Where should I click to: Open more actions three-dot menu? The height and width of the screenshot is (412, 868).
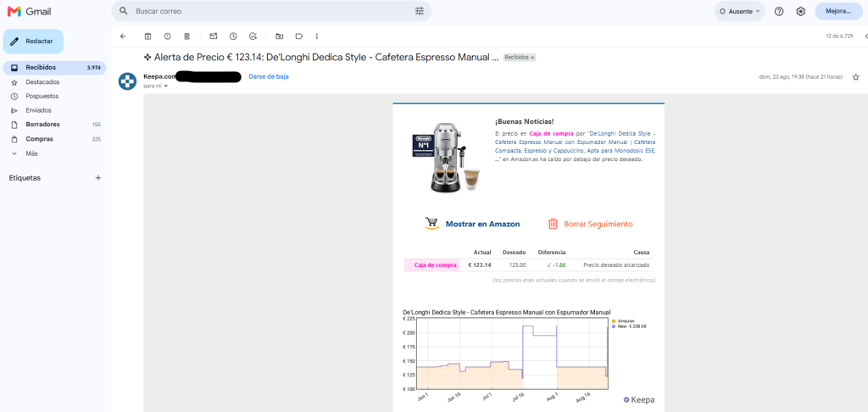[x=317, y=36]
